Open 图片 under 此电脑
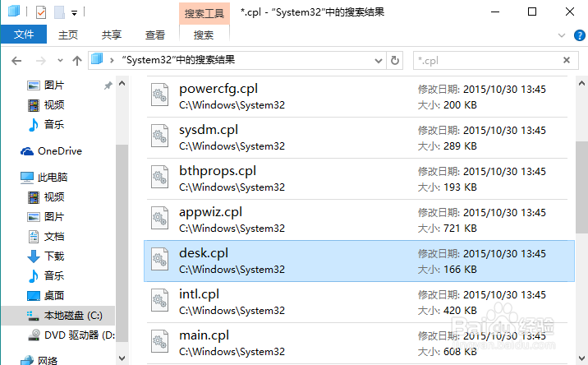The image size is (588, 365). pyautogui.click(x=46, y=217)
